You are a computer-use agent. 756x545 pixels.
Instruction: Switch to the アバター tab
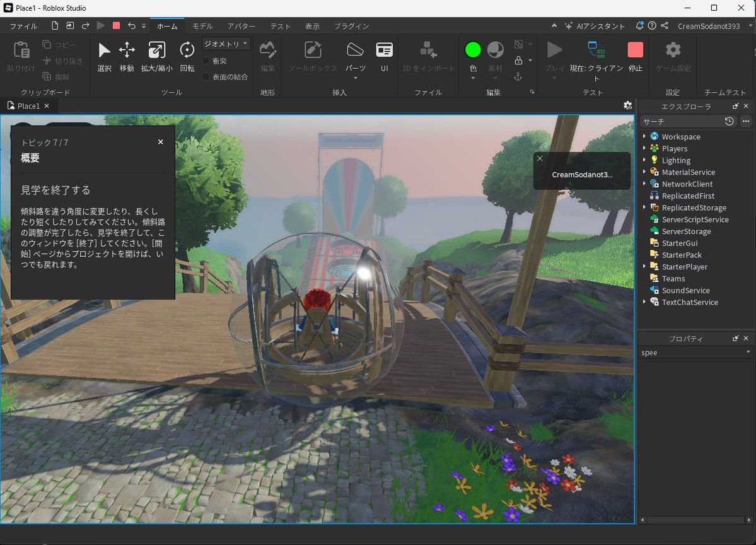tap(241, 26)
